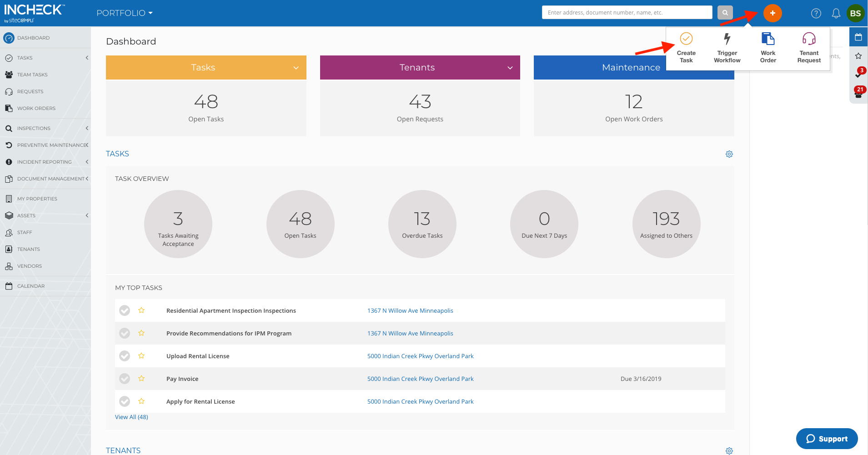Open Calendar from the sidebar
The height and width of the screenshot is (455, 868).
coord(31,286)
